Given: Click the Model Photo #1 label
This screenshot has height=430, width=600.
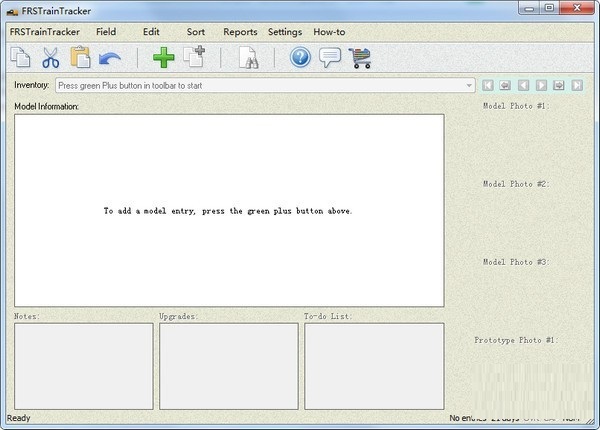Looking at the screenshot, I should (516, 106).
